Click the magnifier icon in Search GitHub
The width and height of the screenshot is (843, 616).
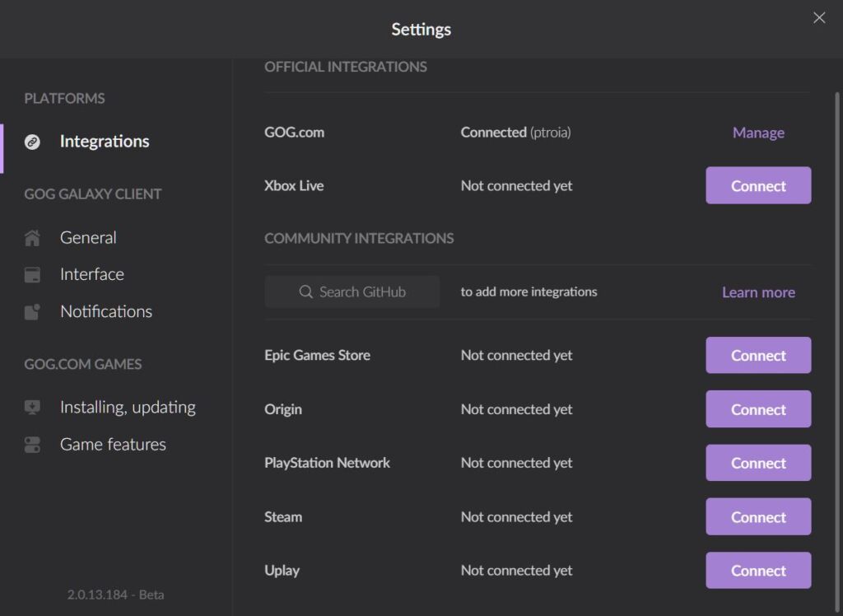point(306,292)
